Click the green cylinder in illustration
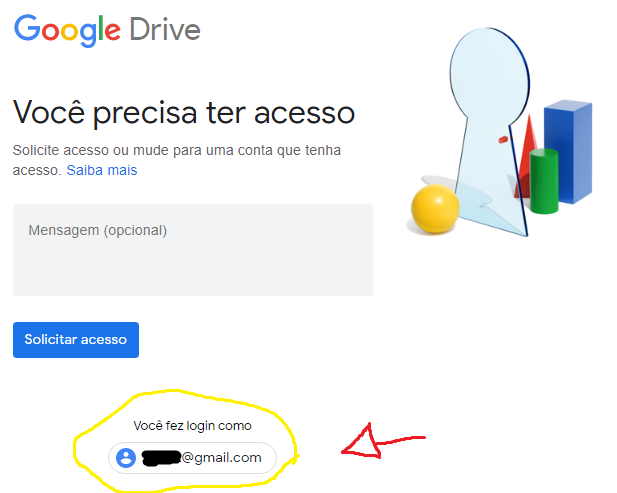Screen dimensions: 617x493 (x=544, y=181)
